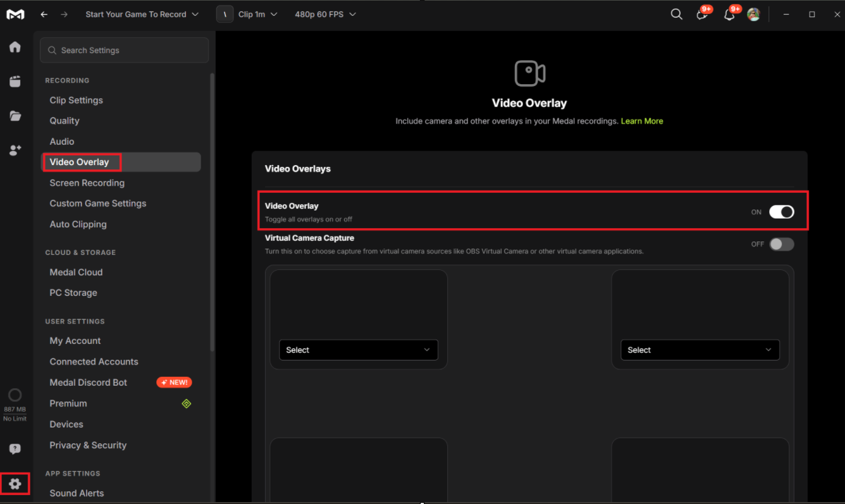Screen dimensions: 845x504
Task: Open the top-right overlay Select dropdown
Action: pos(700,350)
